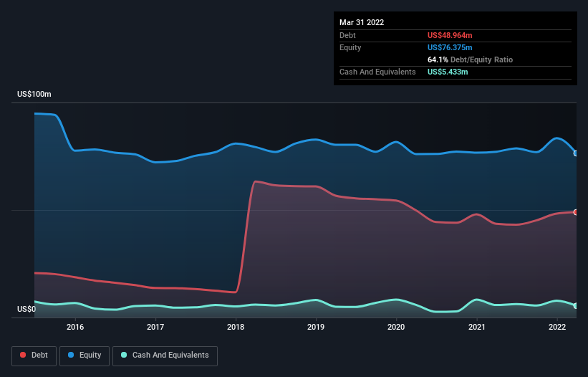Click the 2016 x-axis label

[75, 327]
